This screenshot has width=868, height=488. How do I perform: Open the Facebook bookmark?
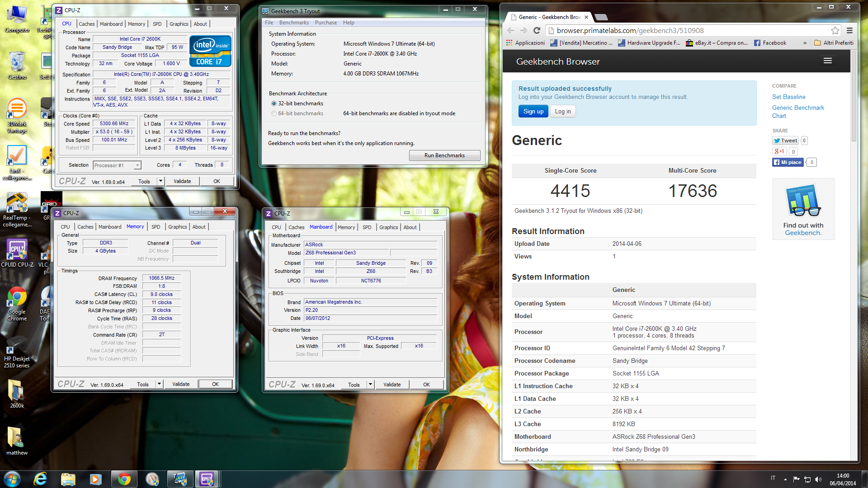click(x=770, y=43)
